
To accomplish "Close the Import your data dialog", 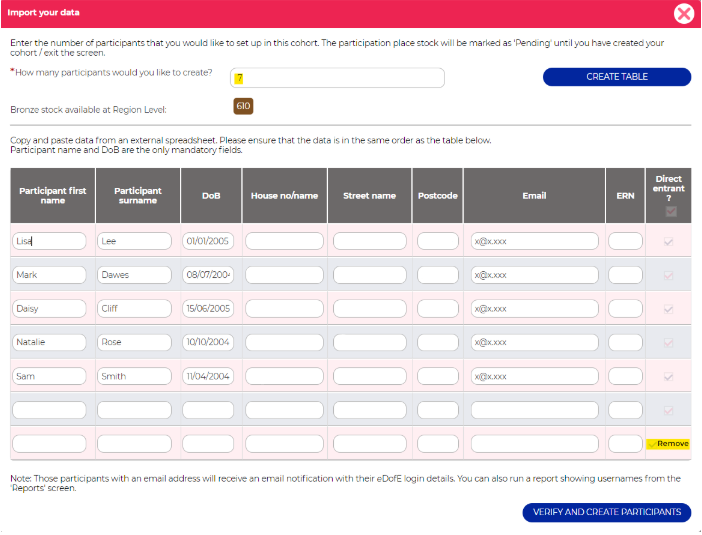I will (684, 13).
